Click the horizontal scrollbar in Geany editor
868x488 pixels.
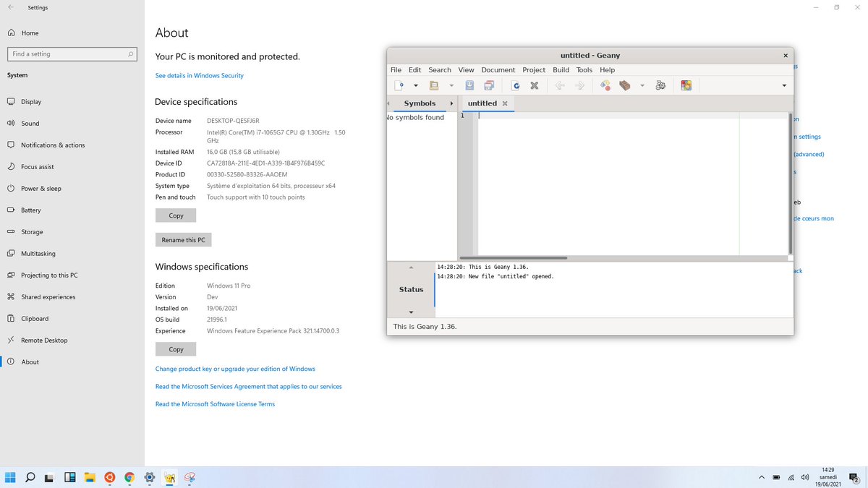click(514, 257)
